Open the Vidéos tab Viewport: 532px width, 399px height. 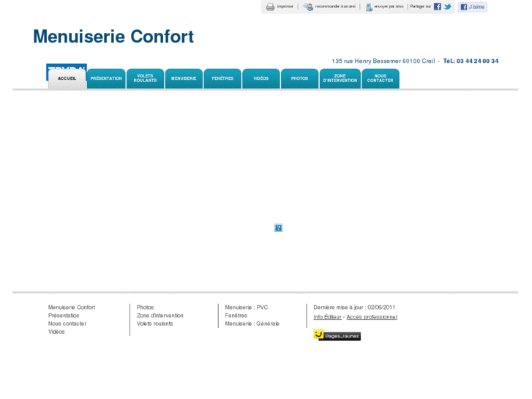coord(261,78)
